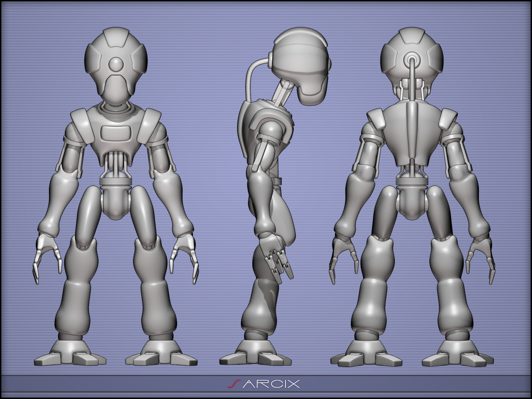Click the SARCIX logo text
The image size is (532, 399).
point(264,384)
